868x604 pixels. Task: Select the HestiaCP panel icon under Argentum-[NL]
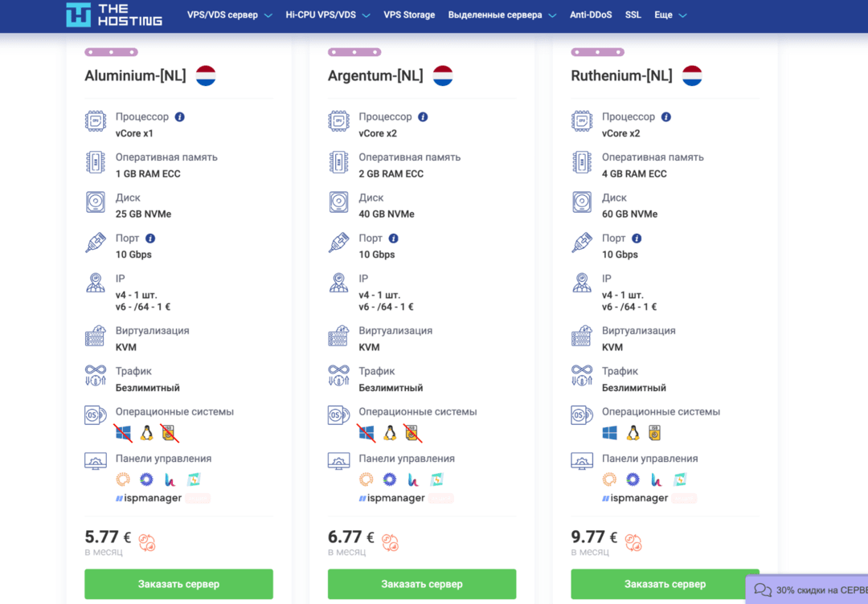pyautogui.click(x=412, y=480)
